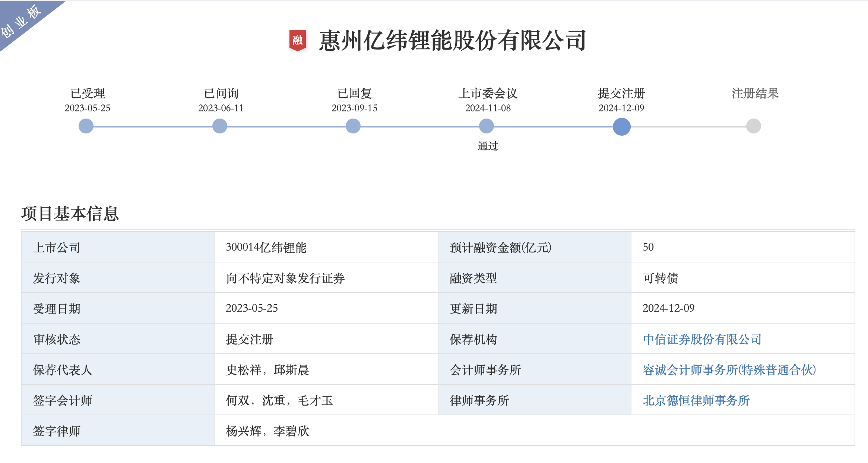Image resolution: width=868 pixels, height=463 pixels.
Task: Click the 审核状态 value 提交注册
Action: click(x=250, y=339)
